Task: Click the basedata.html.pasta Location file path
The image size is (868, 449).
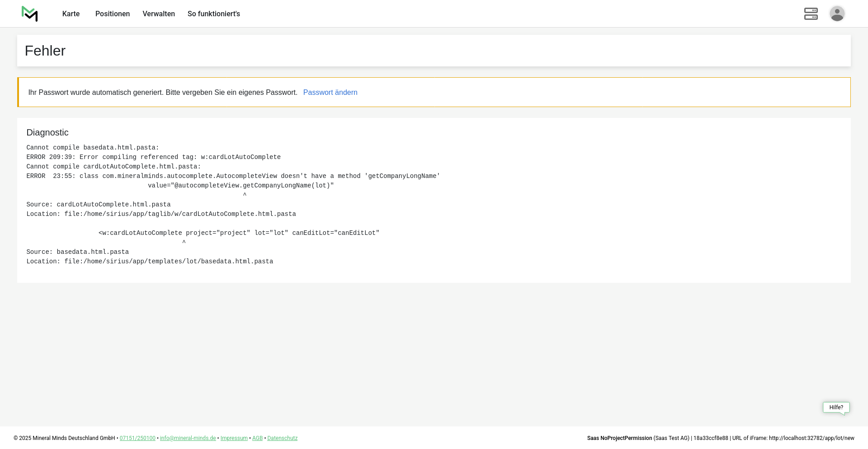Action: (x=168, y=262)
